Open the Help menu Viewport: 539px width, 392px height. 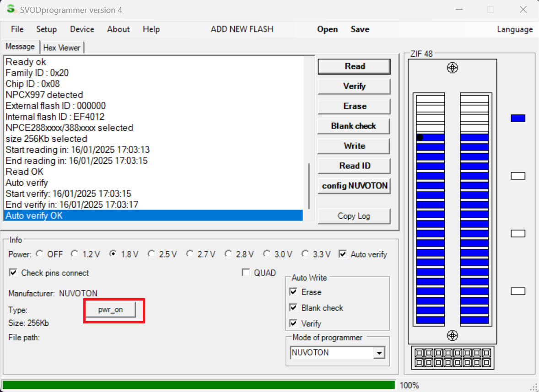[151, 29]
